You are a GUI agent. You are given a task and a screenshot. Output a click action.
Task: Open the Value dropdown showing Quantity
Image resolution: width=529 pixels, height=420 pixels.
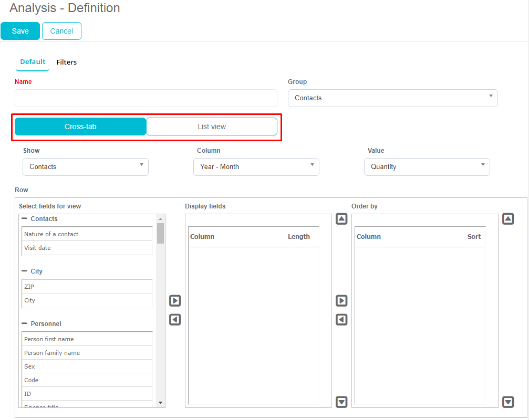point(427,167)
